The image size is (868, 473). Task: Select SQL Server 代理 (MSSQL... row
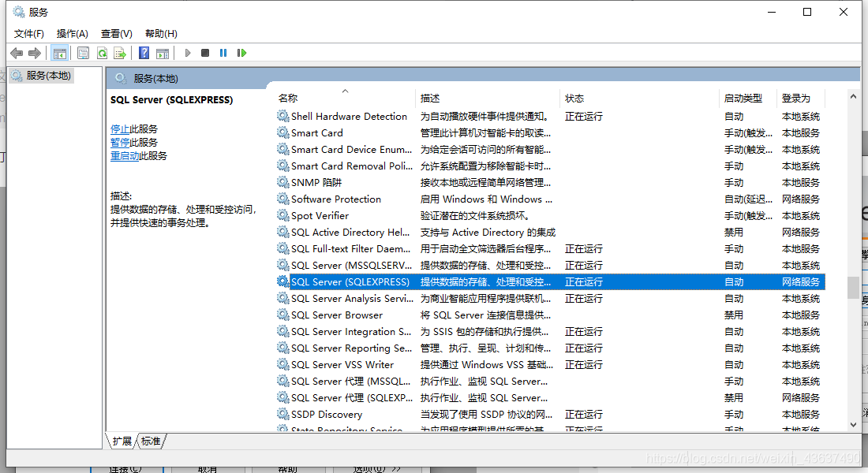(551, 382)
